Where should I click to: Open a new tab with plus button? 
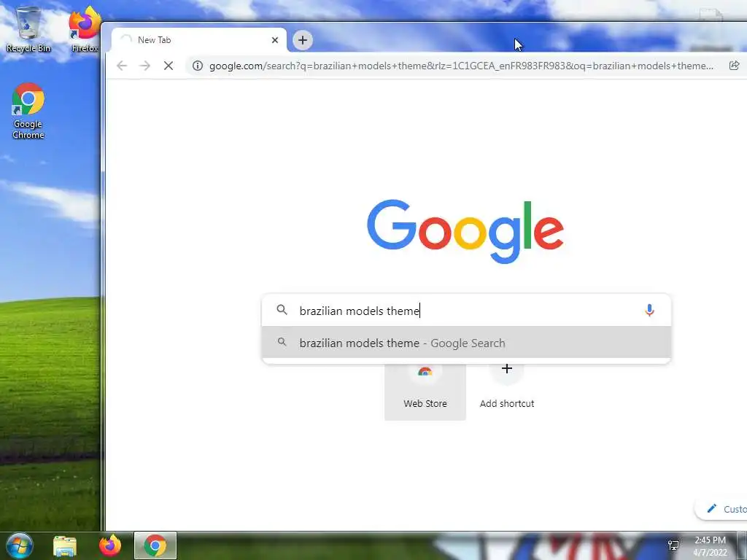point(303,40)
